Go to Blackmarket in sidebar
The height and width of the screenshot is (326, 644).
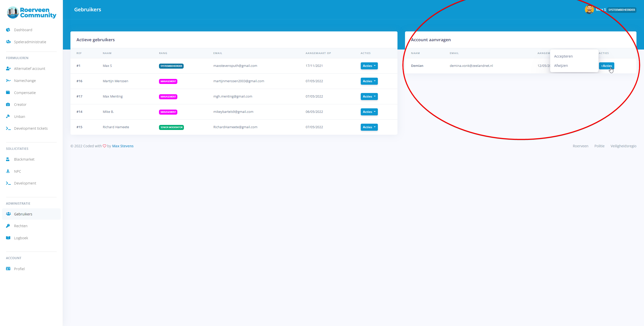(24, 159)
